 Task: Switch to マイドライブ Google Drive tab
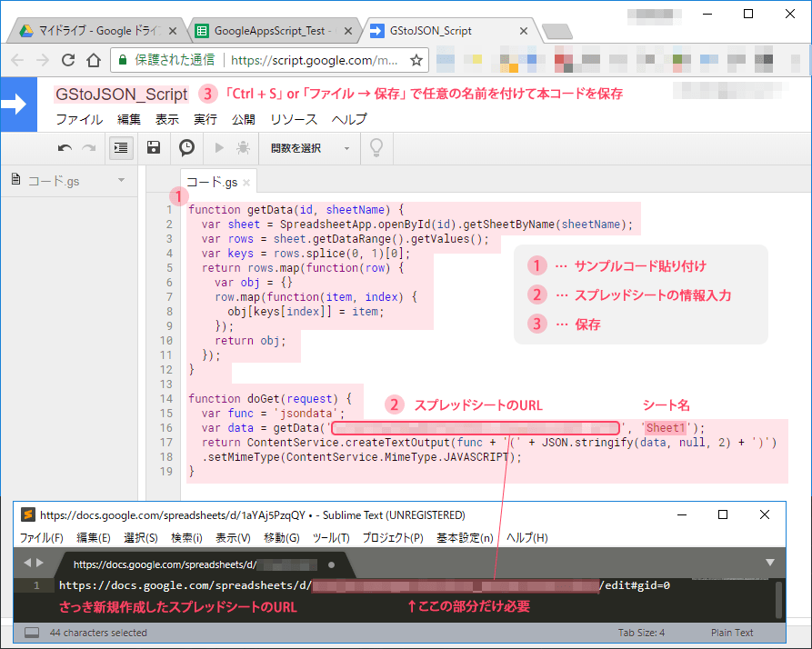98,31
